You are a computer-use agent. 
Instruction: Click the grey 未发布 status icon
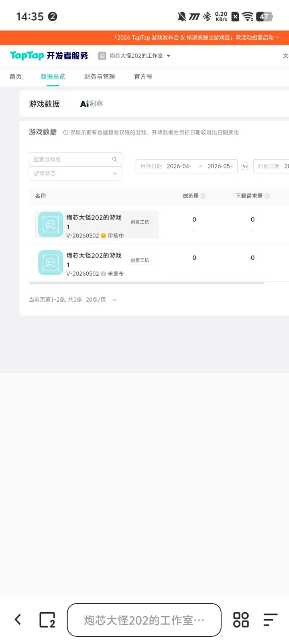point(103,274)
